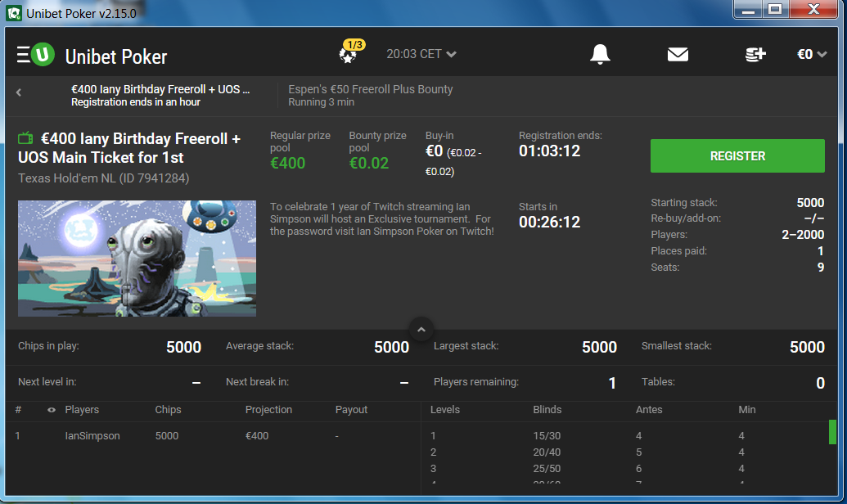Click the Players 2–2000 value
The width and height of the screenshot is (847, 504).
click(803, 235)
